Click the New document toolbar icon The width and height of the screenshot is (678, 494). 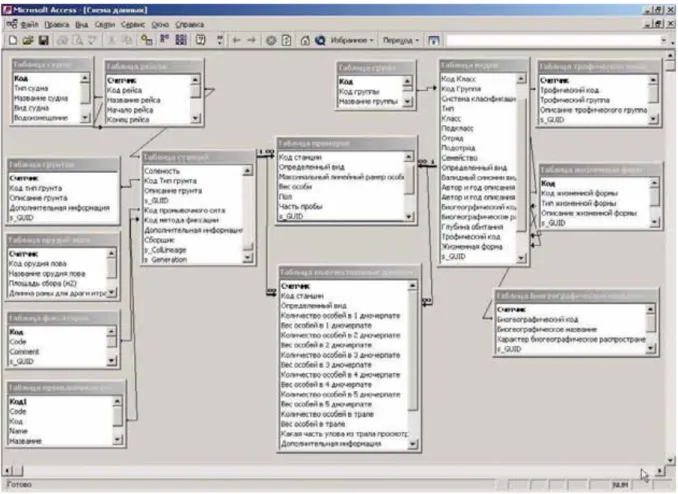click(13, 40)
